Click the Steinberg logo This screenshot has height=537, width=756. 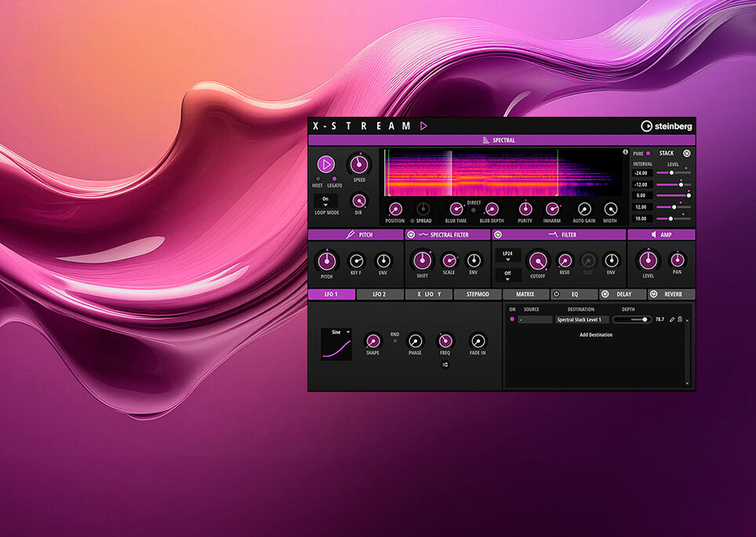click(667, 126)
